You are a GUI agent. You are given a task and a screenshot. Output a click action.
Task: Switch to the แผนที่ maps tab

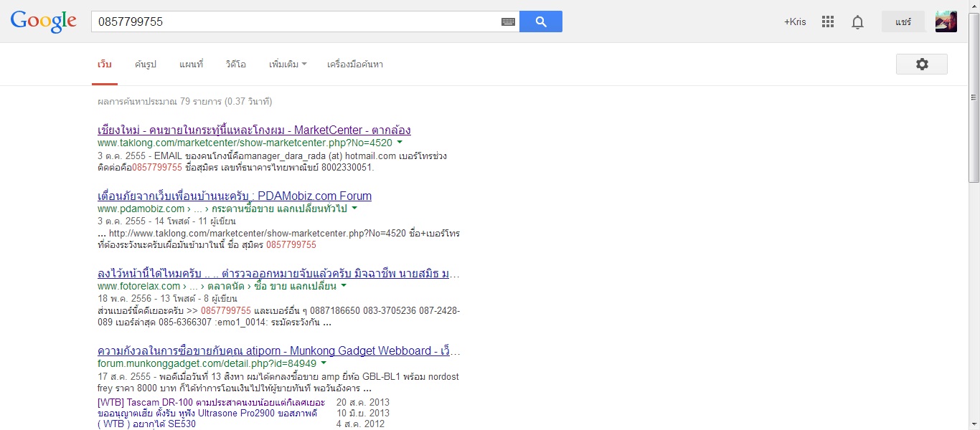pos(191,64)
